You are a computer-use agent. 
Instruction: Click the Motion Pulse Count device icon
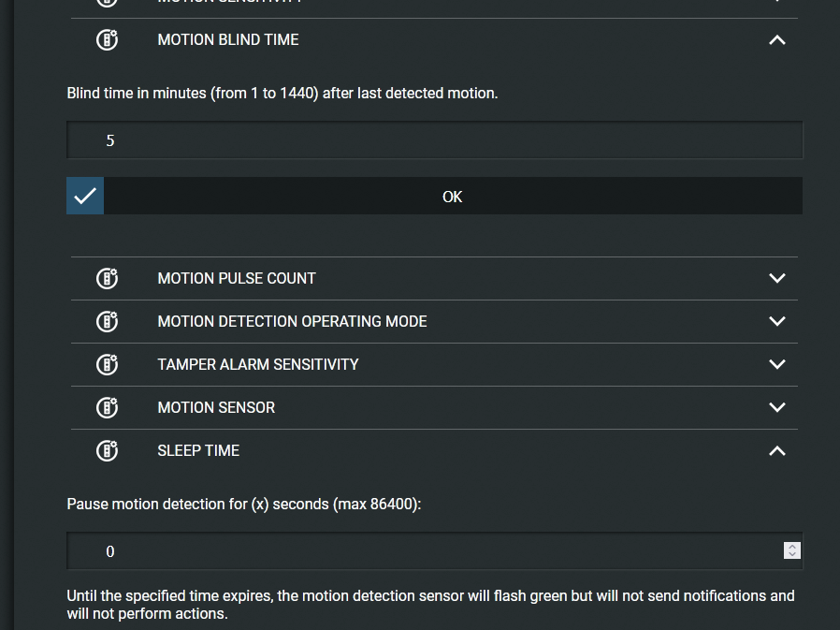click(x=108, y=278)
